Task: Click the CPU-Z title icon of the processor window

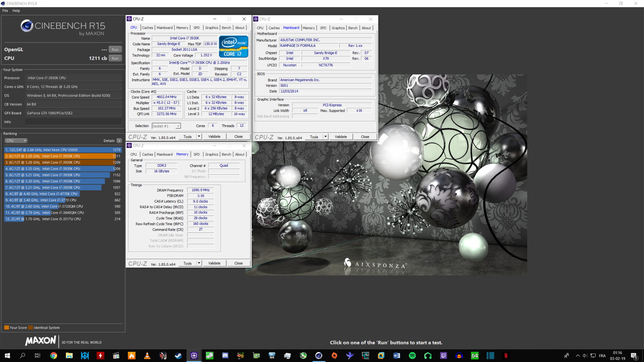Action: (129, 19)
